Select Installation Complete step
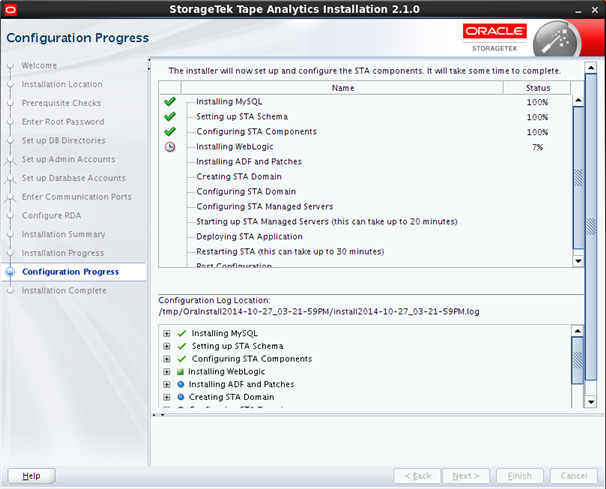The image size is (606, 489). pyautogui.click(x=64, y=291)
